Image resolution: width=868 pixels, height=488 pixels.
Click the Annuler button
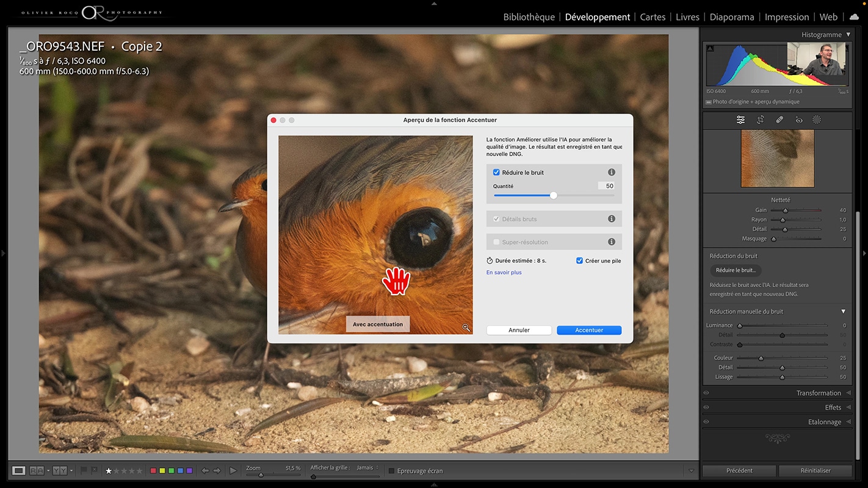pos(519,330)
